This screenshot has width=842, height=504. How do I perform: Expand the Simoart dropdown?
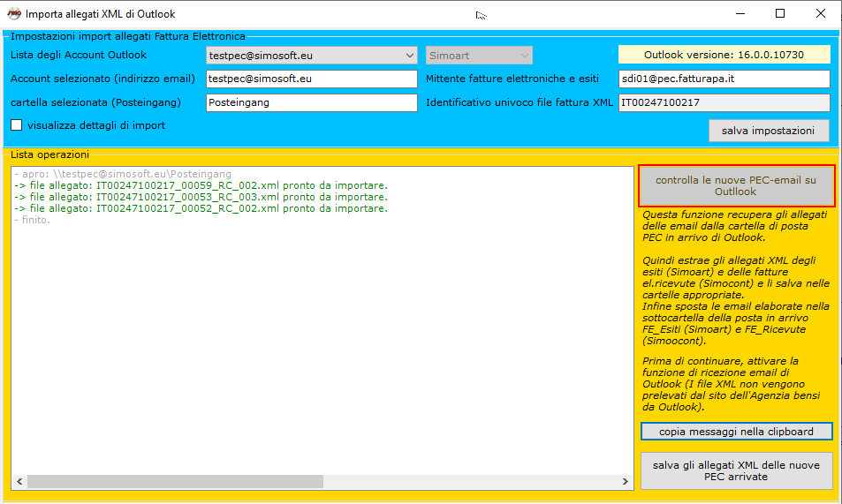coord(525,56)
